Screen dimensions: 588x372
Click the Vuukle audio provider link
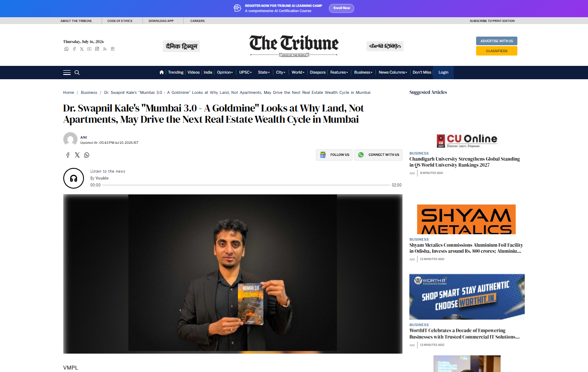(x=102, y=178)
